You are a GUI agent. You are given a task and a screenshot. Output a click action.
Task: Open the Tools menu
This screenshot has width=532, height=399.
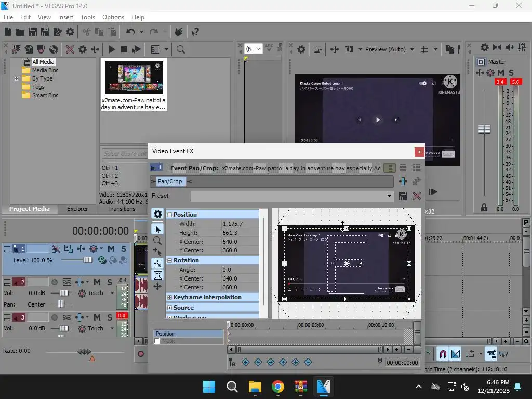pos(87,17)
